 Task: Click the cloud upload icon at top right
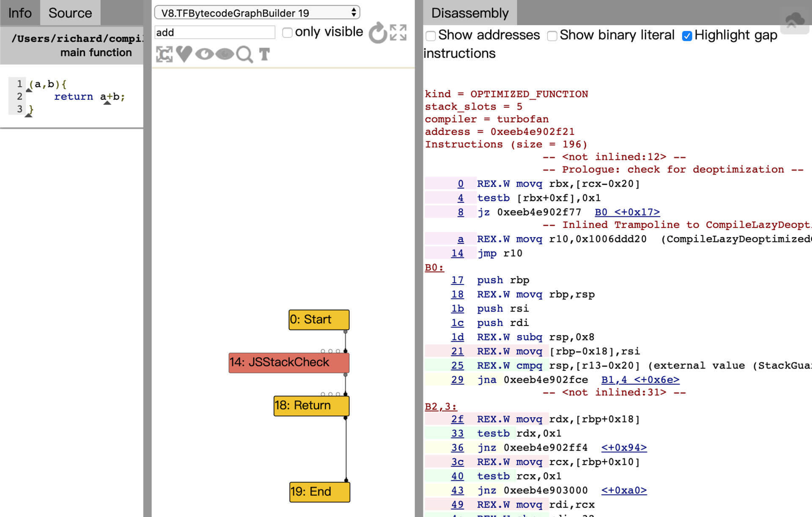[x=795, y=20]
